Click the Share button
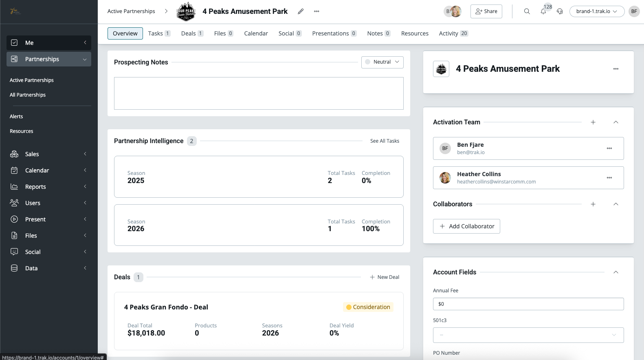This screenshot has height=360, width=644. coord(486,11)
